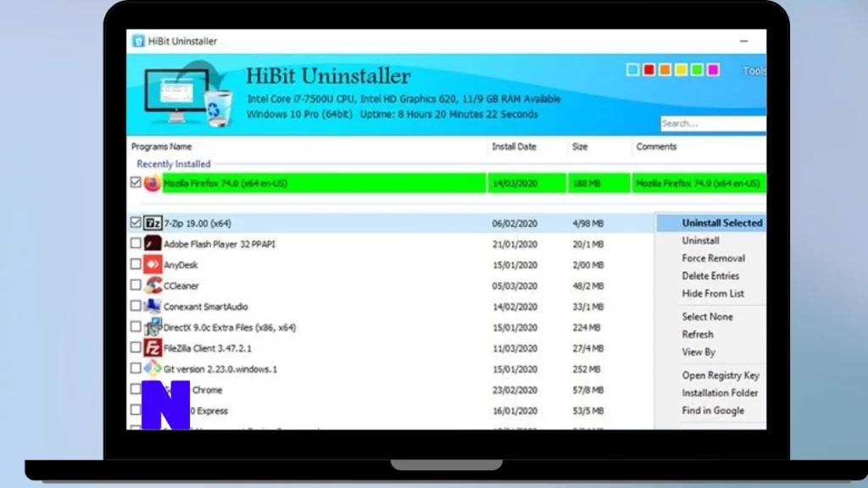This screenshot has height=488, width=868.
Task: Select Delete Entries menu entry
Action: coord(710,276)
